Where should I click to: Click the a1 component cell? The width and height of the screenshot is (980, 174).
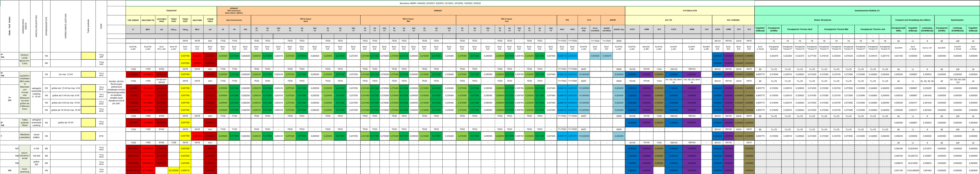(x=133, y=29)
